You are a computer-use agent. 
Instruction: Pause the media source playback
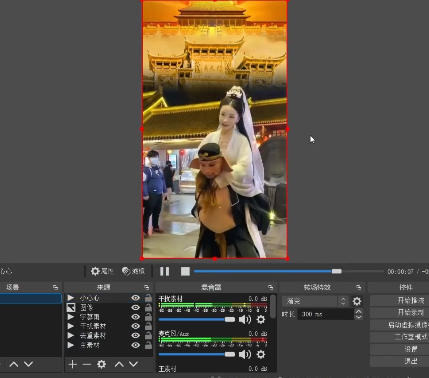coord(164,271)
